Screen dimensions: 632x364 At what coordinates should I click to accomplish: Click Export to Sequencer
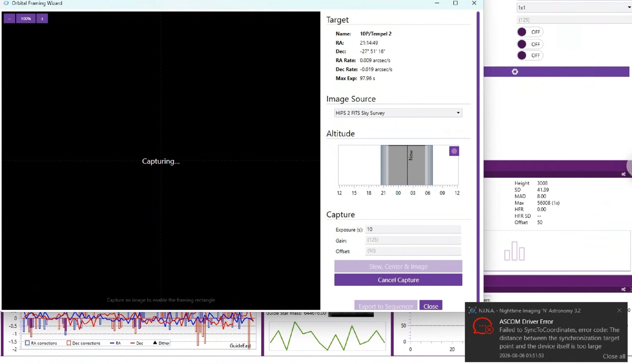click(386, 306)
